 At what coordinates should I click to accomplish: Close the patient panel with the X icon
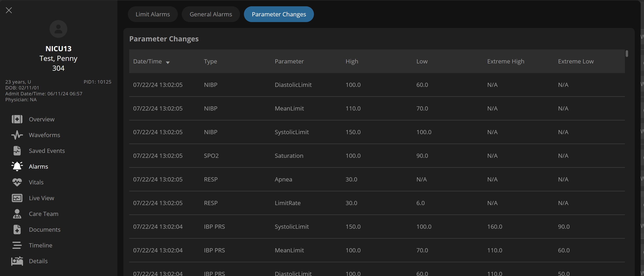click(9, 10)
